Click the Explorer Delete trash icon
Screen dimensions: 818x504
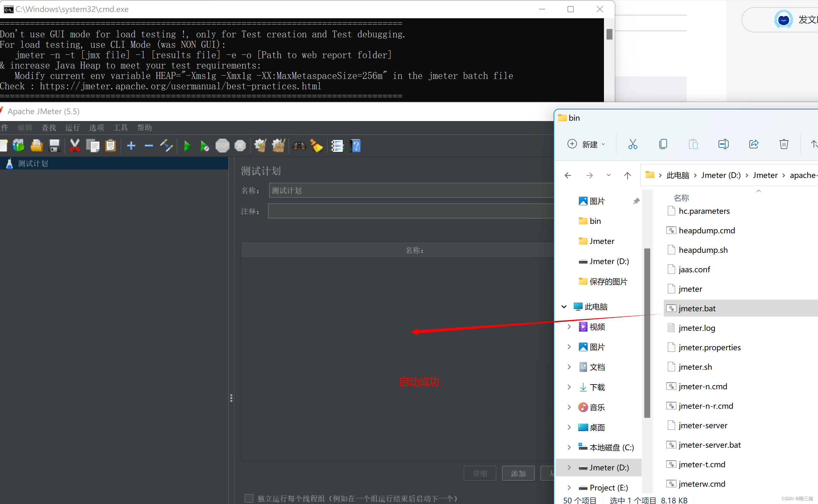pyautogui.click(x=784, y=144)
